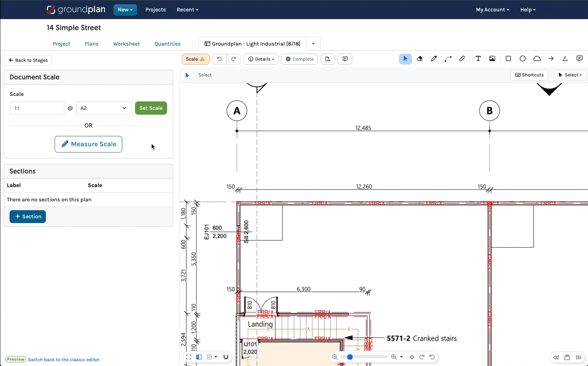Viewport: 588px width, 366px height.
Task: Toggle the Complete status
Action: pos(300,59)
